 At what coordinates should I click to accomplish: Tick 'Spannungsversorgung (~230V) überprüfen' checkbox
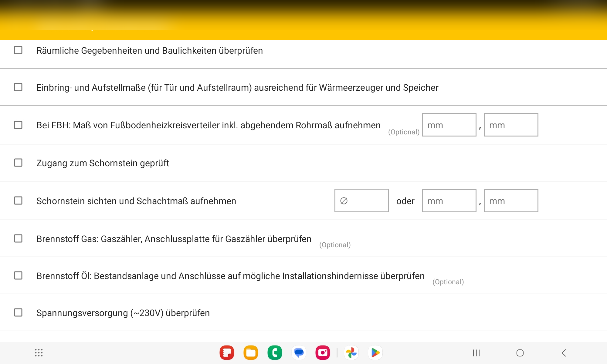point(18,312)
